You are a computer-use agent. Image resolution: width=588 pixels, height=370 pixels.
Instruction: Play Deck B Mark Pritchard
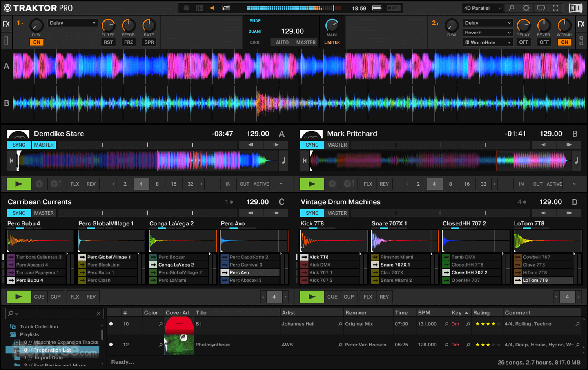point(312,184)
